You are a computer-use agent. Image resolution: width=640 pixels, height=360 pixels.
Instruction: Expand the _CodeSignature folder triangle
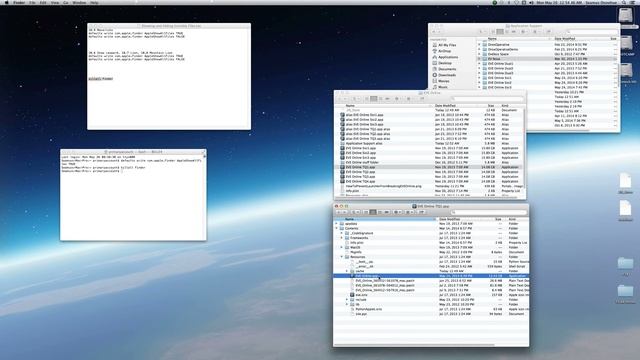click(342, 233)
